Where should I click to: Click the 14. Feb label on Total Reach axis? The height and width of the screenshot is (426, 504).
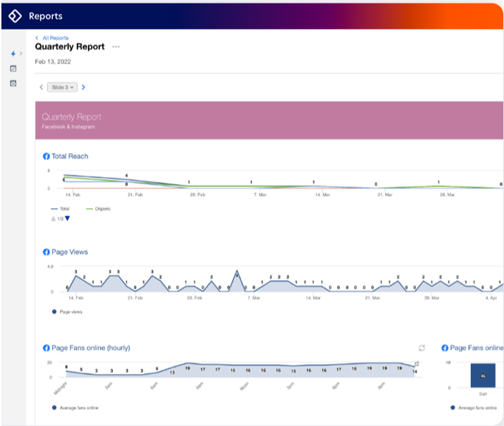click(x=73, y=195)
